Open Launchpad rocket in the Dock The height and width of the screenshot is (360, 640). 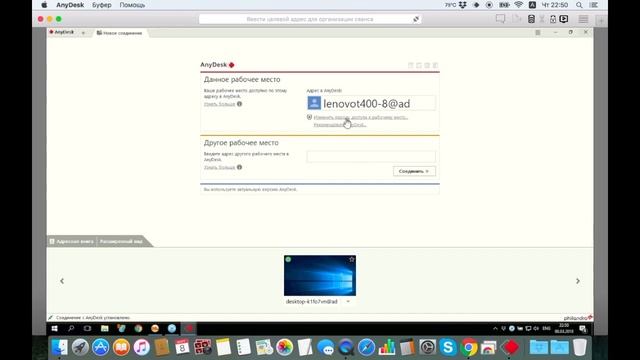tap(80, 347)
